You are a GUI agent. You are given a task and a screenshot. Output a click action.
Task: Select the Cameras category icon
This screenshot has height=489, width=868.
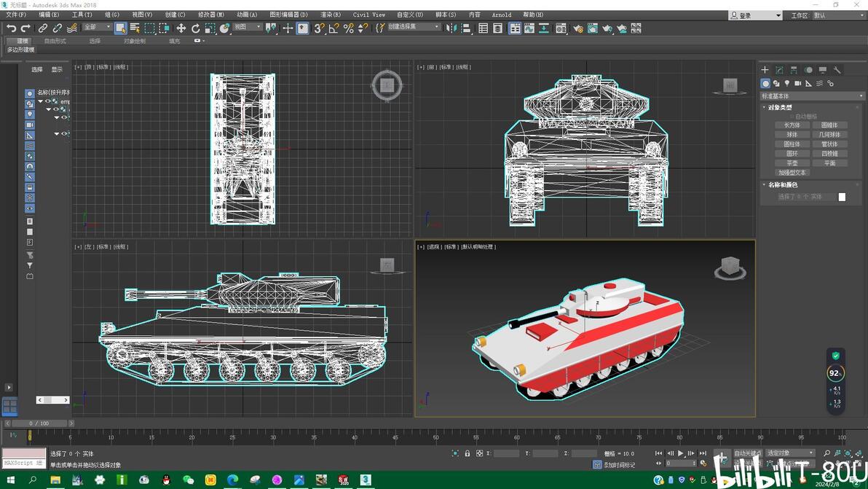click(x=797, y=83)
